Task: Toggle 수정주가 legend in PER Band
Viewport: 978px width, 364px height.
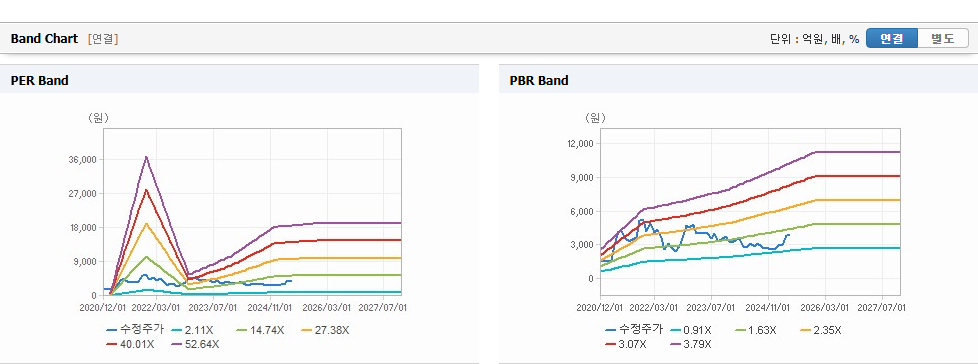Action: pyautogui.click(x=135, y=330)
